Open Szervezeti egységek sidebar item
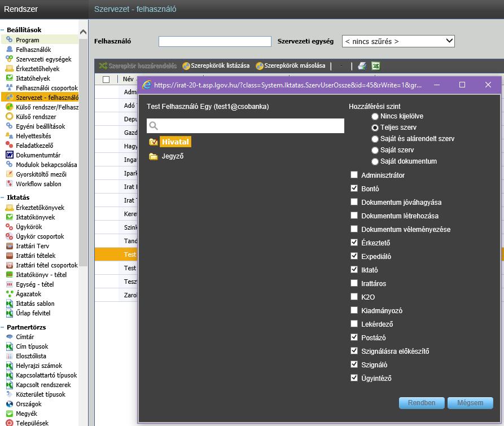Viewport: 504px width, 426px height. coord(43,59)
